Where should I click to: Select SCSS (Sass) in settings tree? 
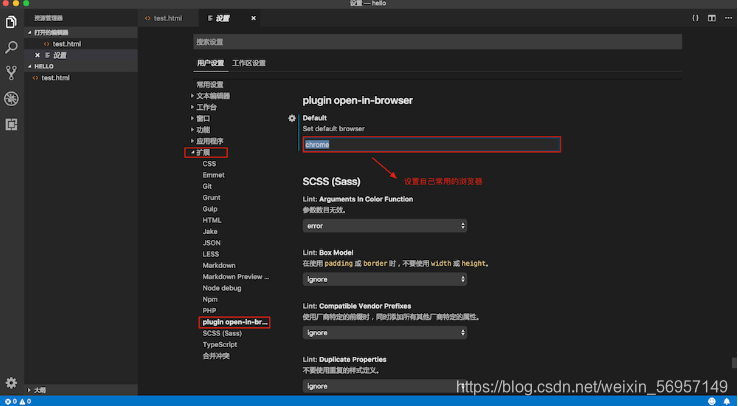click(x=222, y=333)
